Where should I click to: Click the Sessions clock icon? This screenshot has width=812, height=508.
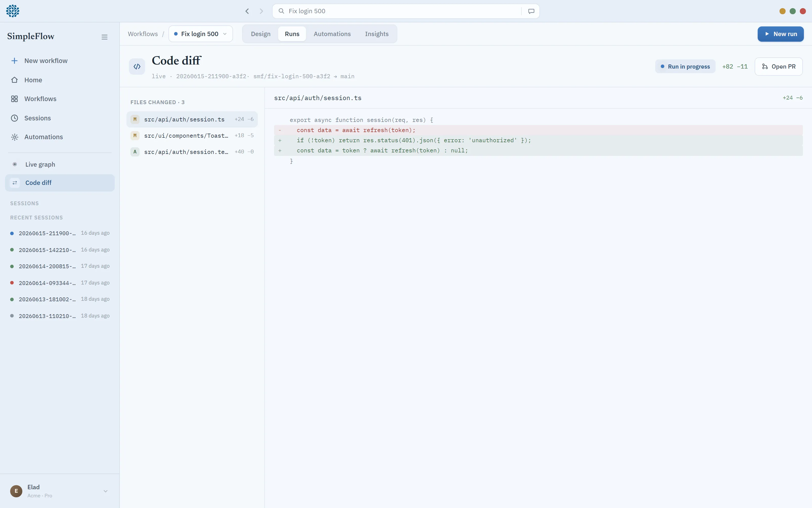tap(14, 118)
